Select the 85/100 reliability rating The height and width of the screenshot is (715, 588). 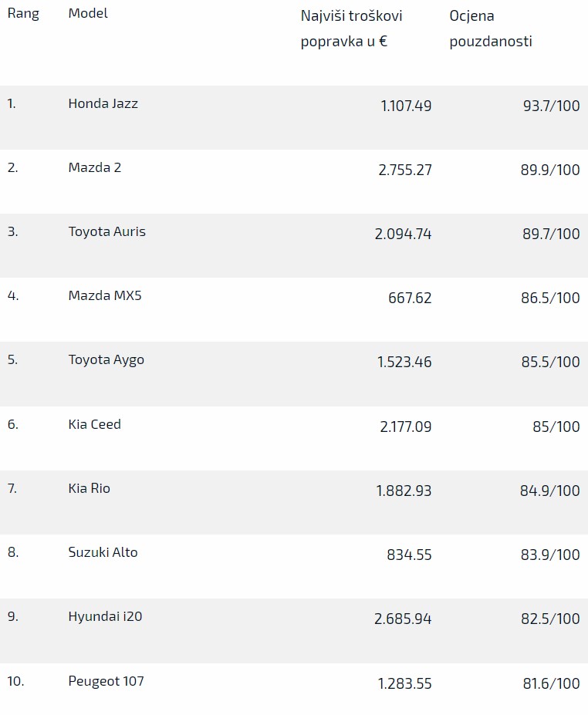coord(556,427)
